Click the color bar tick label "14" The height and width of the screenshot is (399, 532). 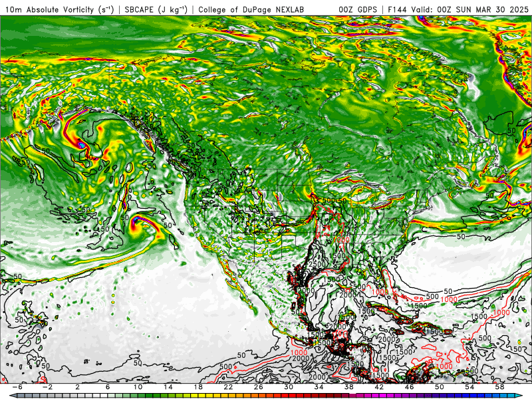point(168,387)
